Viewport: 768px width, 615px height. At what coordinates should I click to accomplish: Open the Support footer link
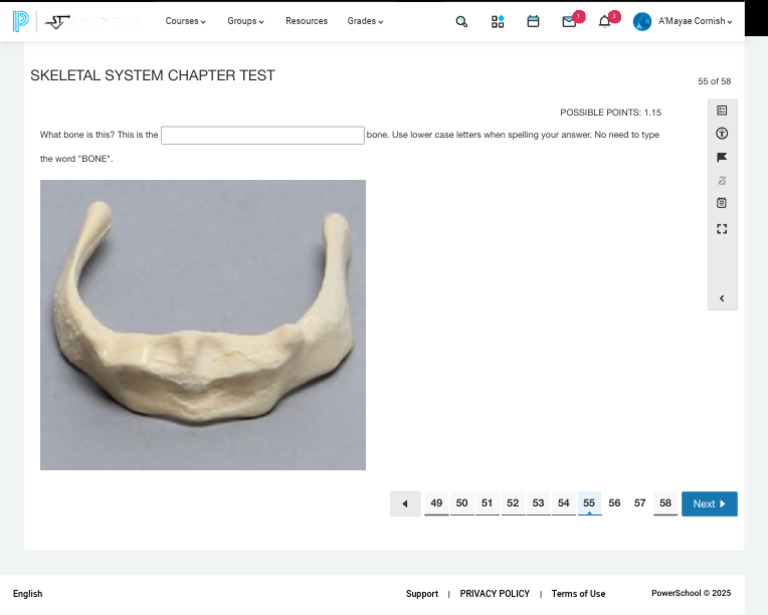(422, 594)
